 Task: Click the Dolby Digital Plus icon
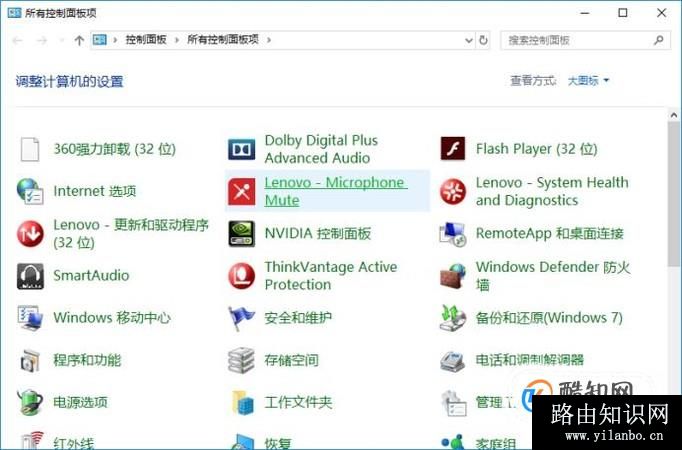pos(241,149)
